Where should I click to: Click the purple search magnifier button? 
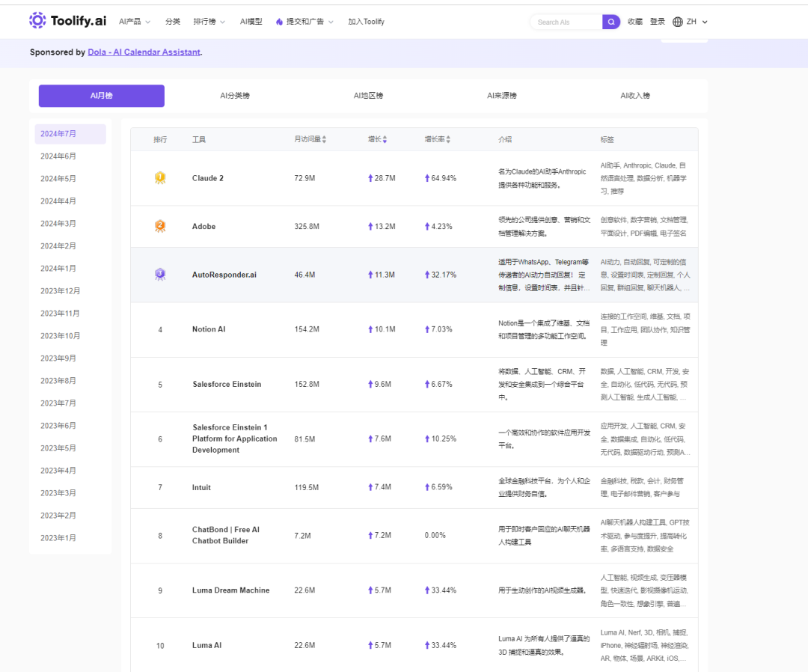coord(611,22)
